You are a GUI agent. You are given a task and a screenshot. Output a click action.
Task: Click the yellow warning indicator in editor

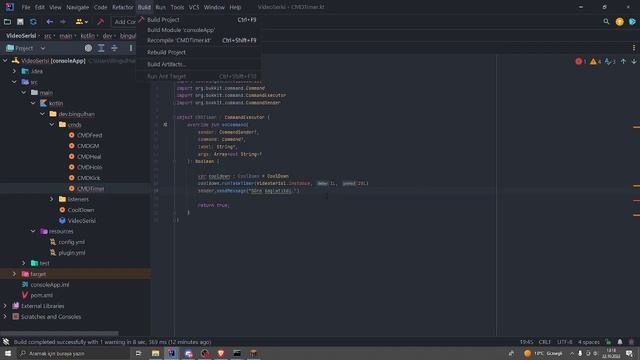pos(595,62)
